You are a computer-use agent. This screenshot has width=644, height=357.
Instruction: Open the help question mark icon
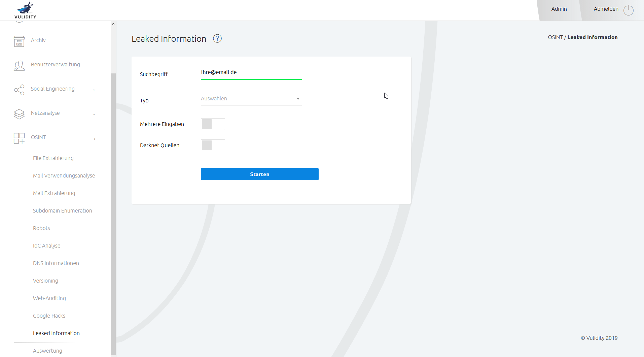point(217,39)
